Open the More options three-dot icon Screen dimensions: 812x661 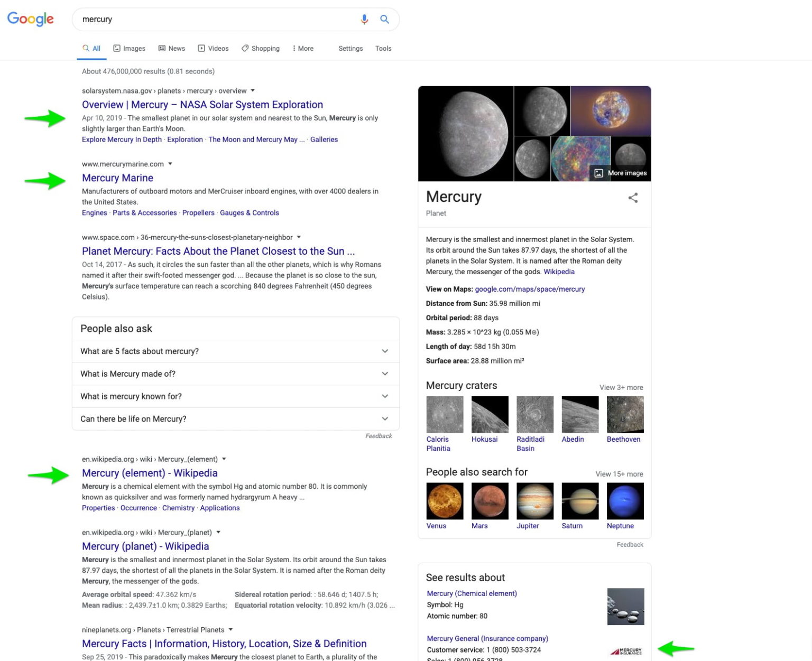pos(294,48)
